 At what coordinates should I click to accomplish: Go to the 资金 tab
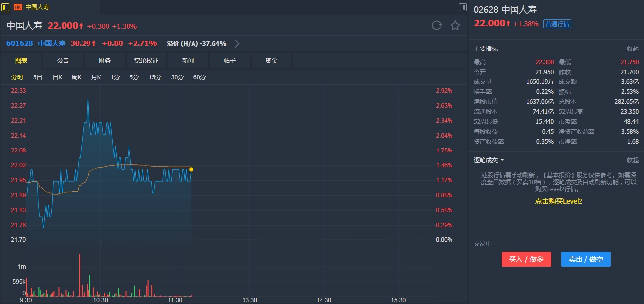(271, 61)
